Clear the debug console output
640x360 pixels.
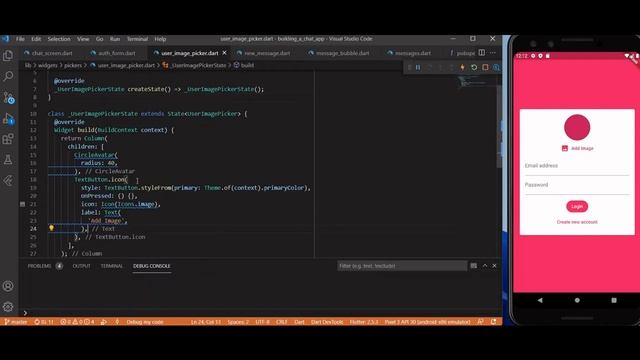point(473,266)
